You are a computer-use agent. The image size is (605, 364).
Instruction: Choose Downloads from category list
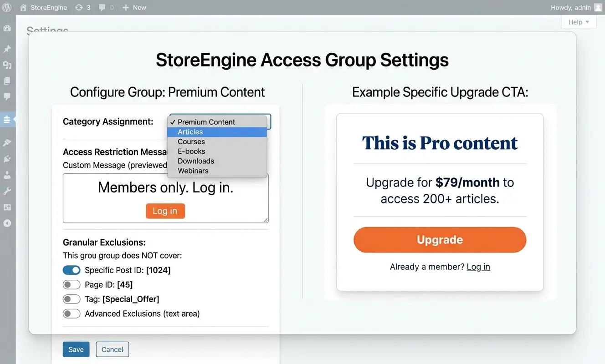217,161
